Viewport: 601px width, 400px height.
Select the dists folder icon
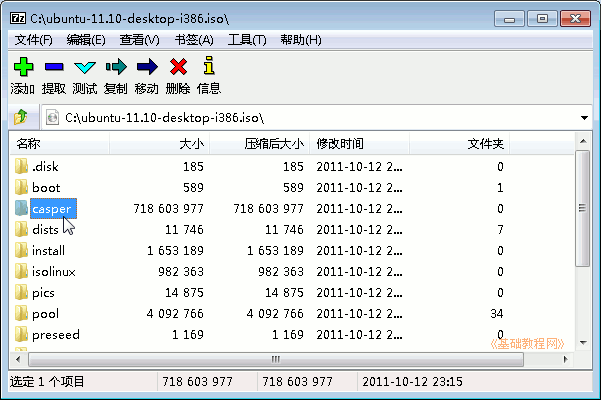click(x=21, y=230)
